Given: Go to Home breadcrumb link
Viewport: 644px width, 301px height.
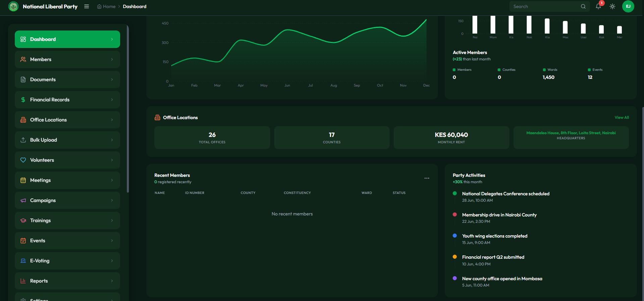Looking at the screenshot, I should click(x=106, y=6).
